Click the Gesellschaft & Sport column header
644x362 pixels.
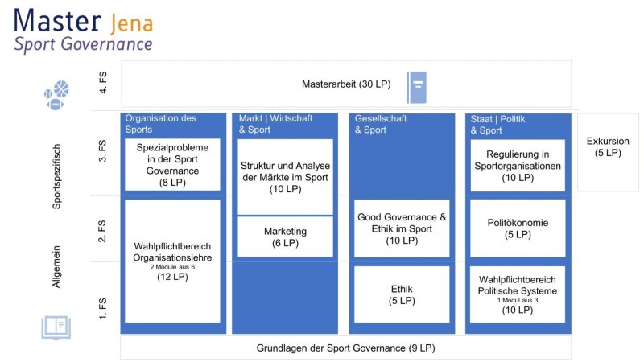point(380,125)
